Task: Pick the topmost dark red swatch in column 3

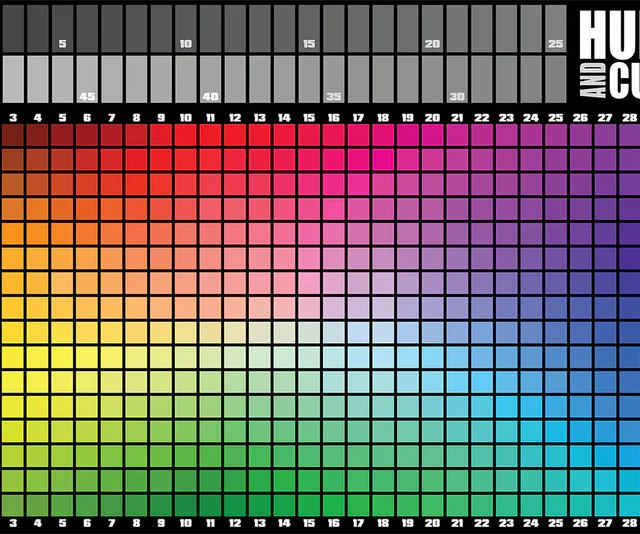Action: pyautogui.click(x=13, y=135)
